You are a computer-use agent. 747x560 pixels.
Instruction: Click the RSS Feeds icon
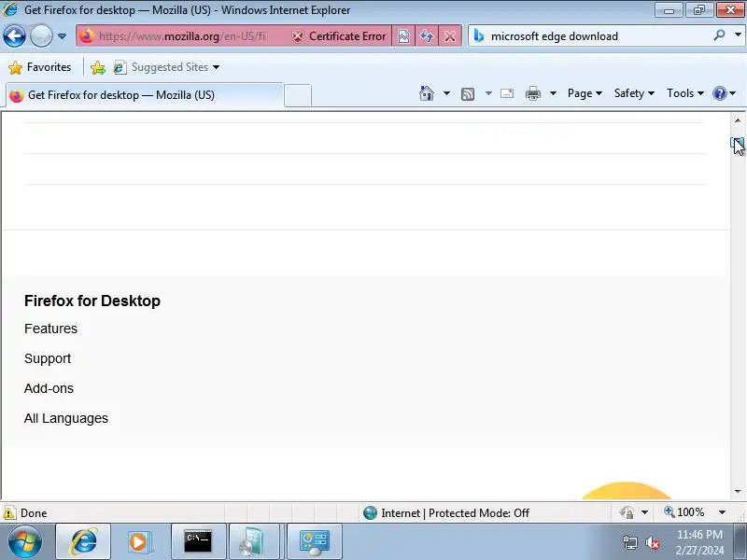coord(468,94)
